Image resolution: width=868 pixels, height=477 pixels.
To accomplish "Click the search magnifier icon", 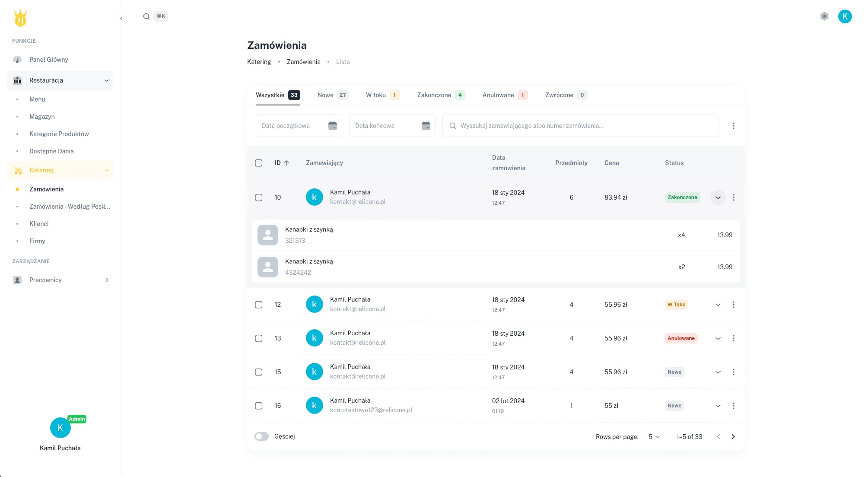I will 146,16.
